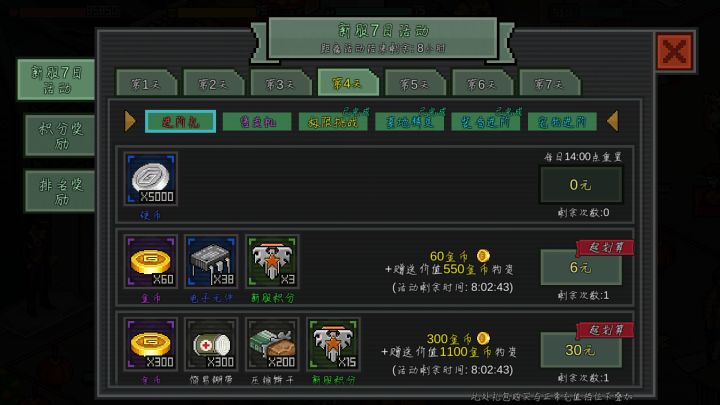This screenshot has width=720, height=405.
Task: Click the eagle badge x3 icon
Action: pos(272,262)
